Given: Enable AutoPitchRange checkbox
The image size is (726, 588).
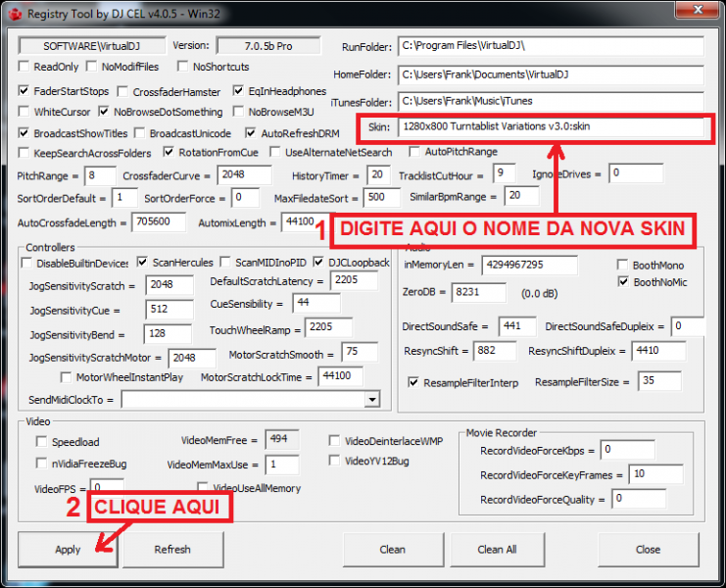Looking at the screenshot, I should pos(414,151).
